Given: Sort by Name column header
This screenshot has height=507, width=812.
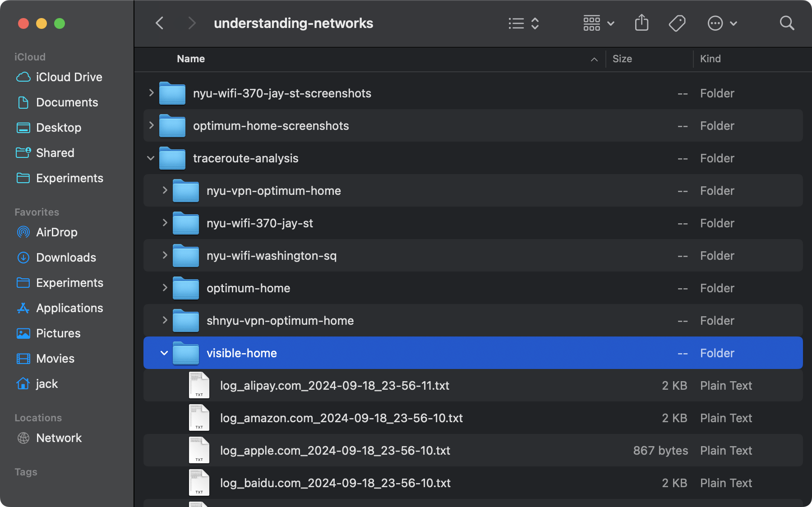Looking at the screenshot, I should pyautogui.click(x=191, y=59).
